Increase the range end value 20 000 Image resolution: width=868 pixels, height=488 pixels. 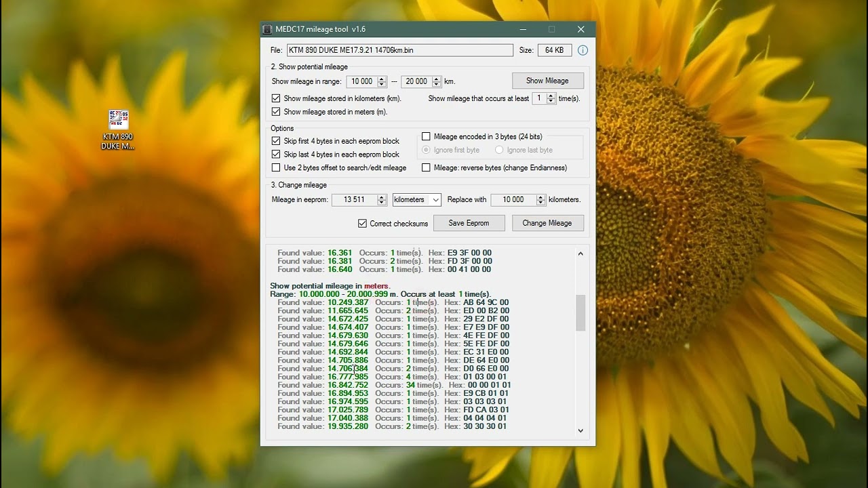(x=437, y=79)
